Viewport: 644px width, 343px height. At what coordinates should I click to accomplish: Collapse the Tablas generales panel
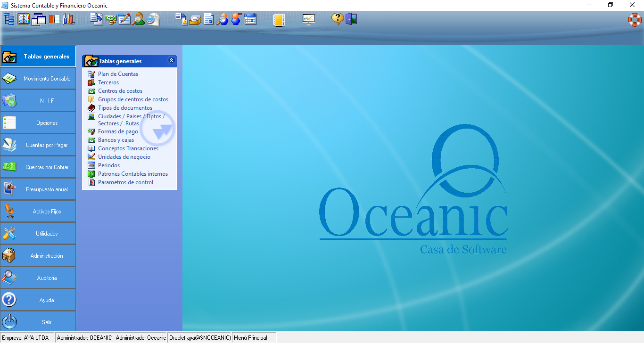171,60
